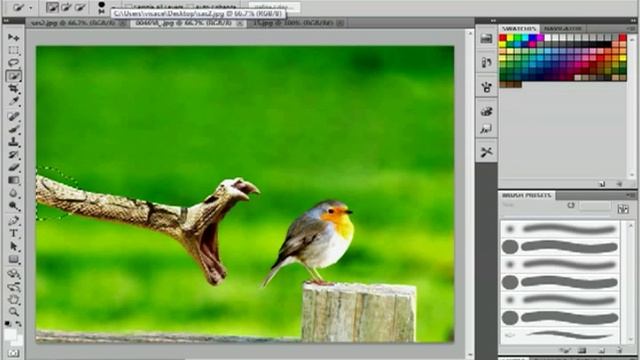This screenshot has width=640, height=360.
Task: Delete swatch using the Swatches trash icon
Action: tap(620, 184)
